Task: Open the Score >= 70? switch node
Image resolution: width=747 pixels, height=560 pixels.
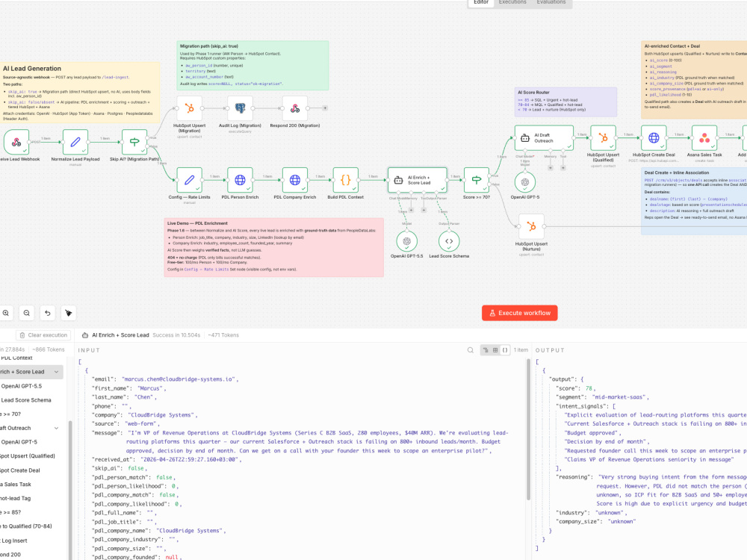Action: tap(477, 180)
